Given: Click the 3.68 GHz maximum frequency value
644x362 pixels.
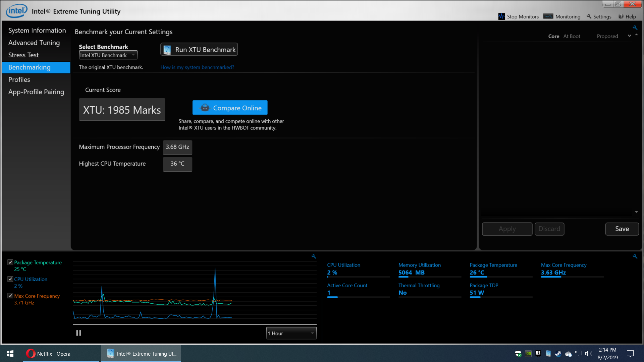Looking at the screenshot, I should 177,147.
